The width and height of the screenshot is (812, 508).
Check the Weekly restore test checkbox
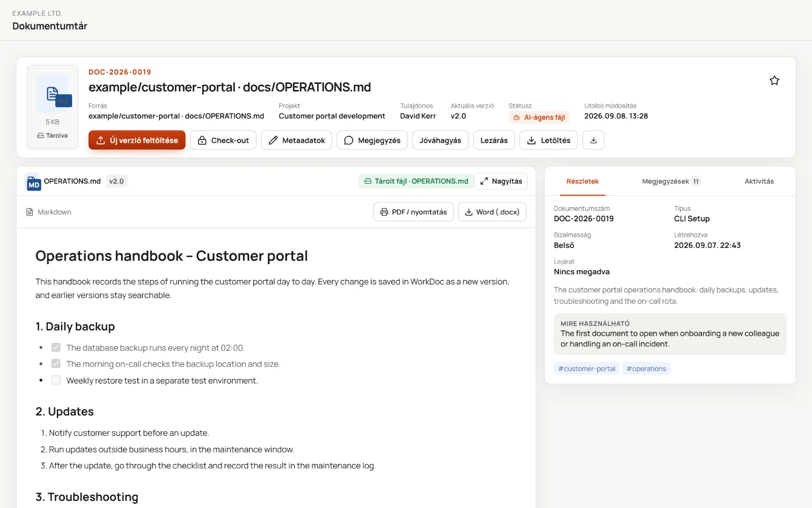[56, 380]
